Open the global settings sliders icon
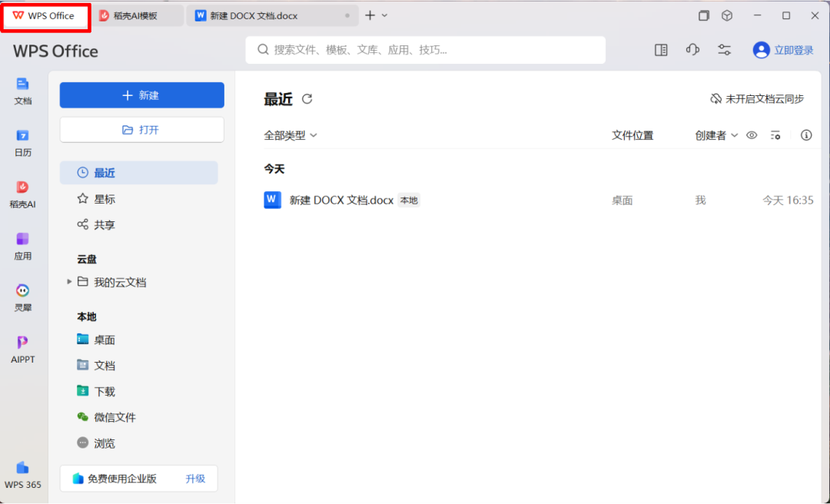 pyautogui.click(x=724, y=50)
